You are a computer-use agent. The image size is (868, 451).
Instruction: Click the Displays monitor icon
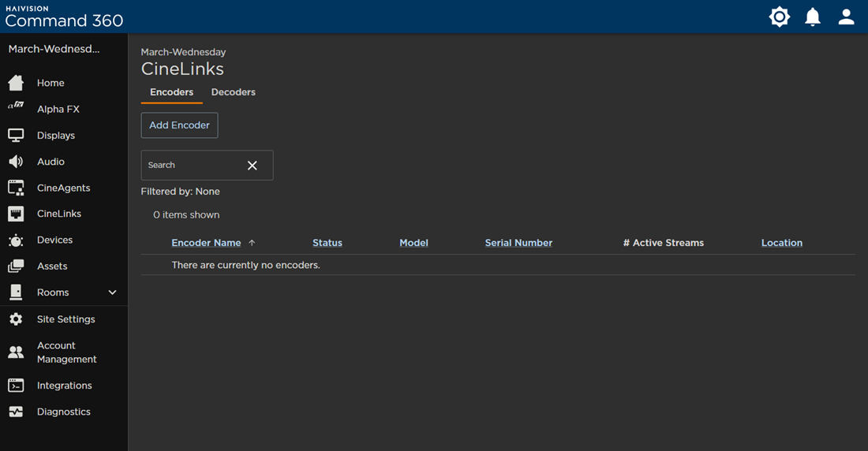point(16,136)
